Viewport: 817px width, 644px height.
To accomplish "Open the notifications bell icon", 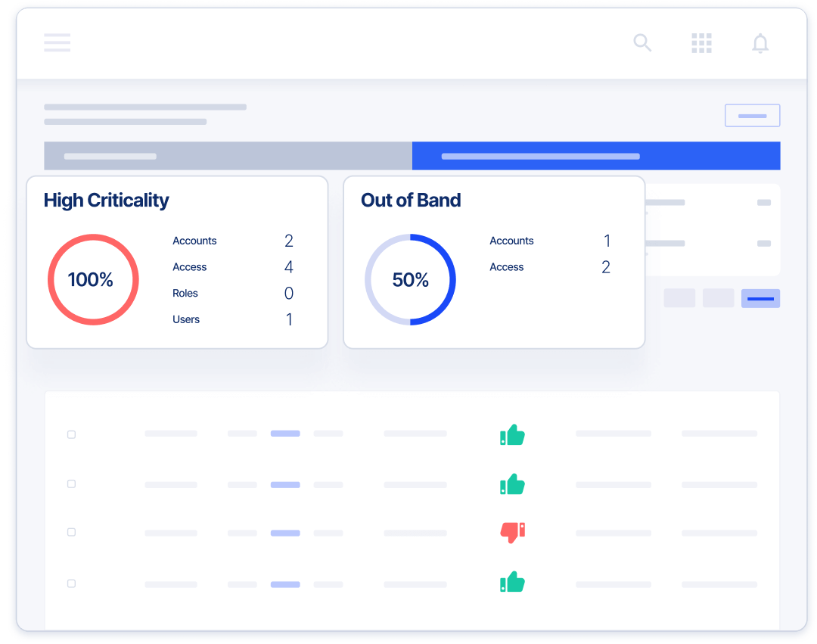I will click(x=760, y=43).
